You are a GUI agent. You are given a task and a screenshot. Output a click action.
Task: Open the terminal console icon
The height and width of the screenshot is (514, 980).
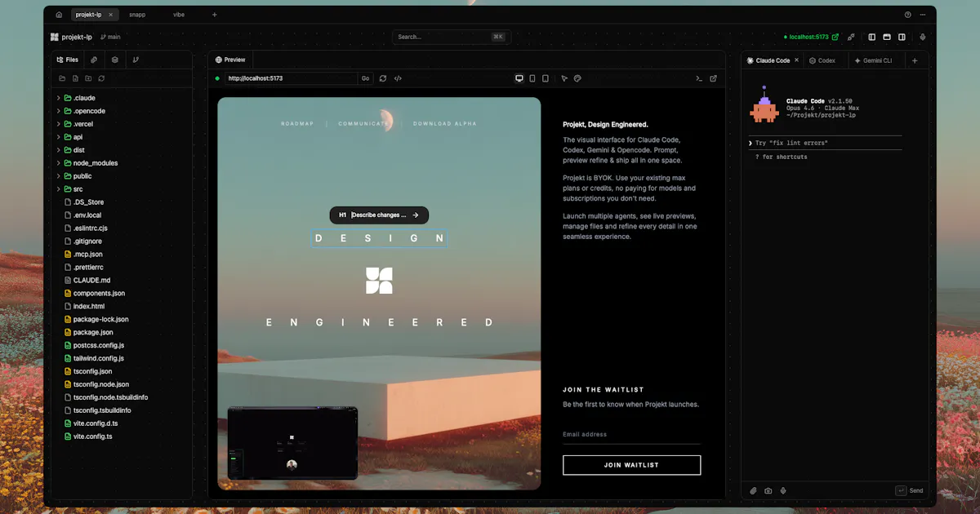(x=699, y=78)
